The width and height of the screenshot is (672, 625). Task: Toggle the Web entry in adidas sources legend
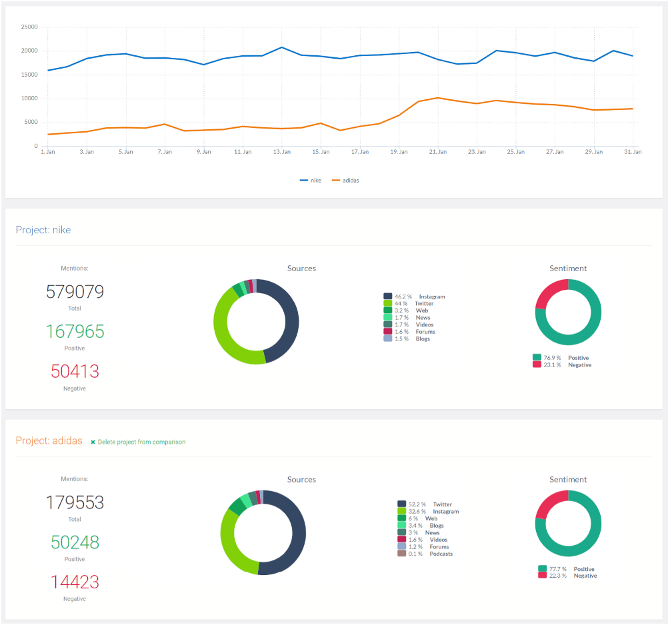pyautogui.click(x=401, y=518)
